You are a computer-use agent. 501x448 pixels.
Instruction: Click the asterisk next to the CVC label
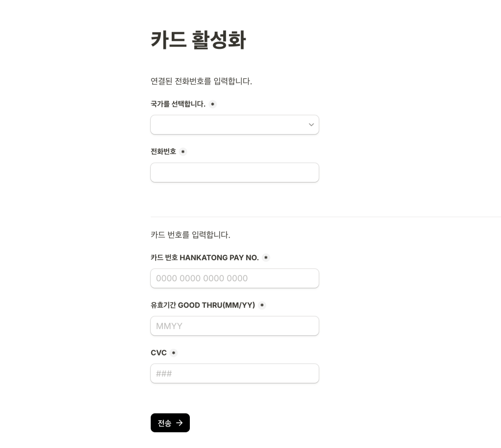pyautogui.click(x=173, y=353)
